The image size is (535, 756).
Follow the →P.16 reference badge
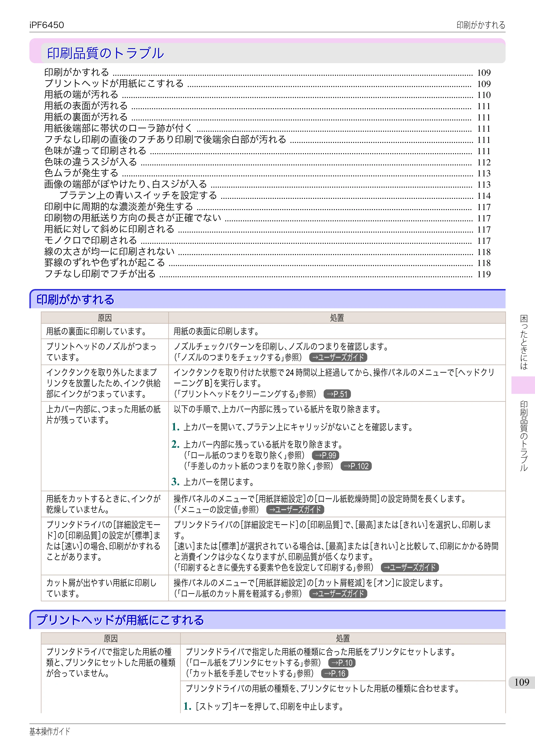tap(335, 673)
